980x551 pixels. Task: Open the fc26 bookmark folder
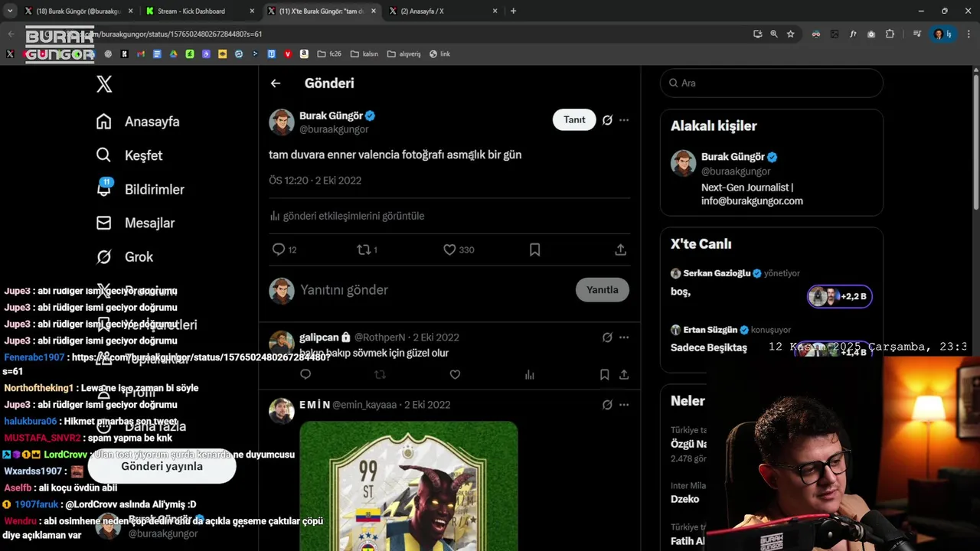(329, 54)
